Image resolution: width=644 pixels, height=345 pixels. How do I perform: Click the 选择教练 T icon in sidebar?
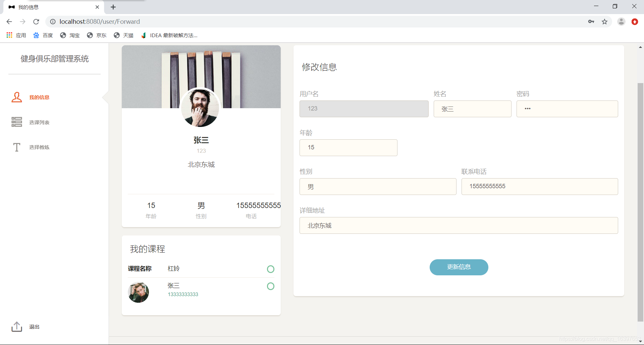[x=17, y=147]
